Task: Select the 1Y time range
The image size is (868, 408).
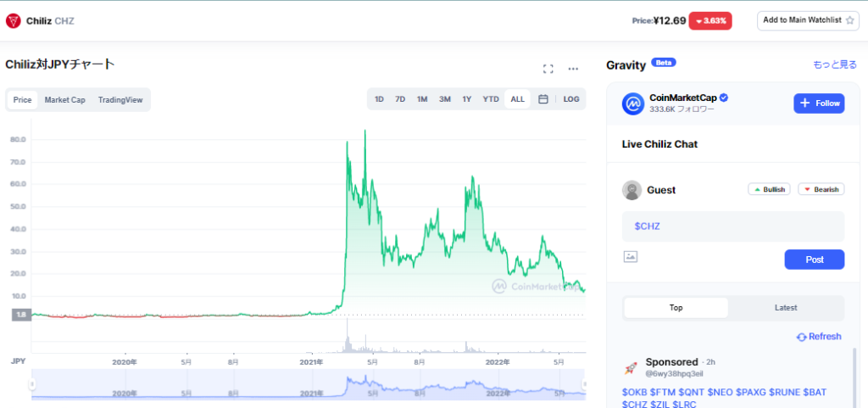Action: 466,99
